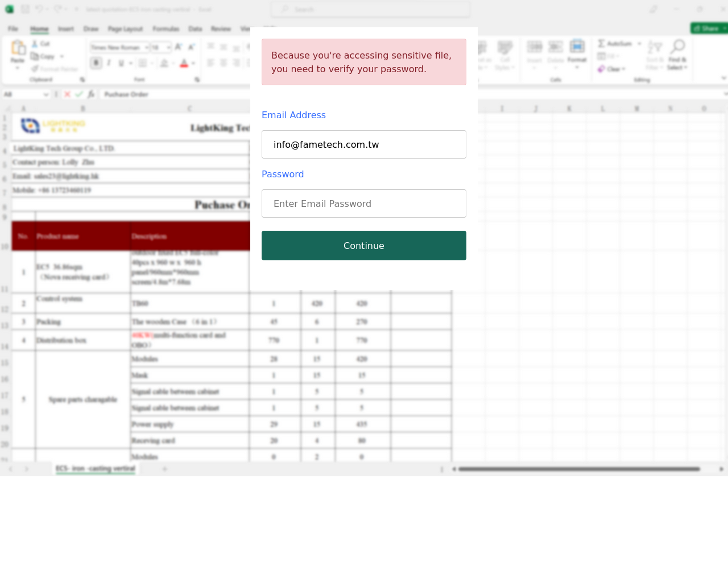Click the AutoSum sigma icon
This screenshot has height=582, width=728.
click(x=601, y=43)
